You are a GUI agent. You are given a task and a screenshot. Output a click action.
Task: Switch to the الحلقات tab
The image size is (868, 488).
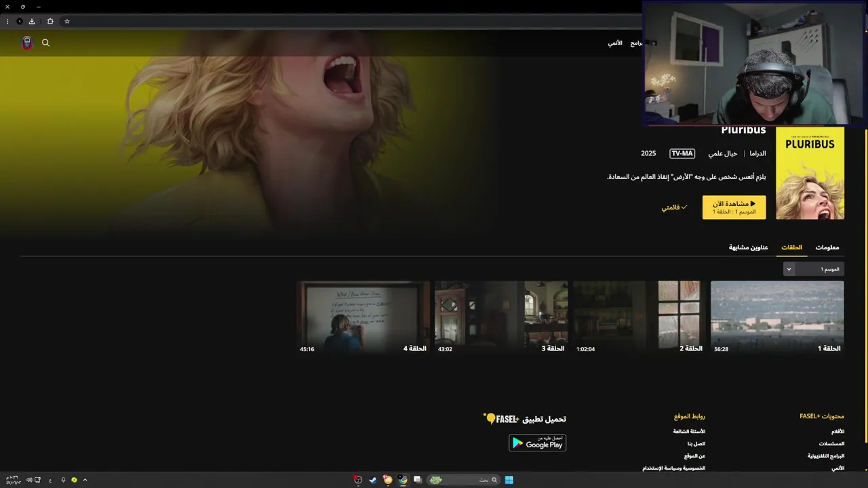(792, 247)
